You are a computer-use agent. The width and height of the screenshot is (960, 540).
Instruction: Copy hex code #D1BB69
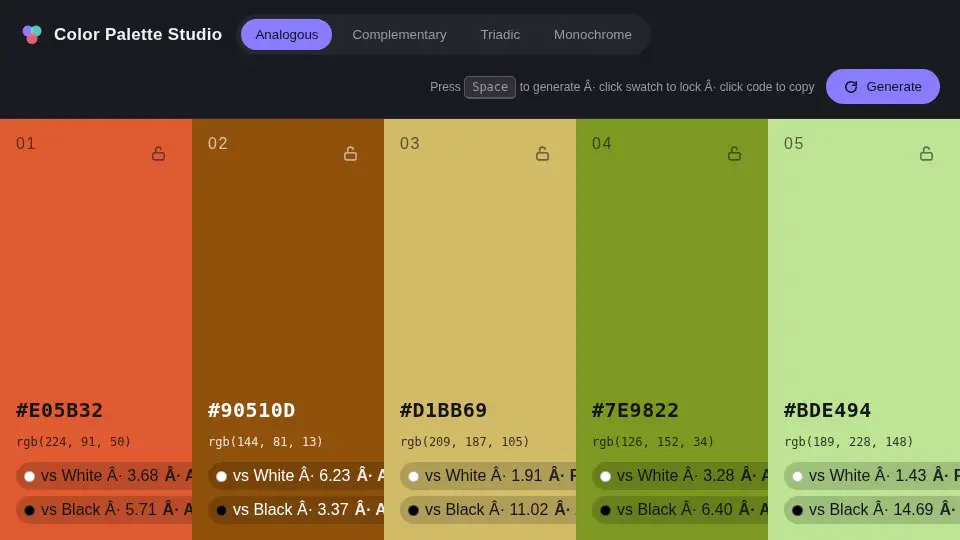point(443,410)
